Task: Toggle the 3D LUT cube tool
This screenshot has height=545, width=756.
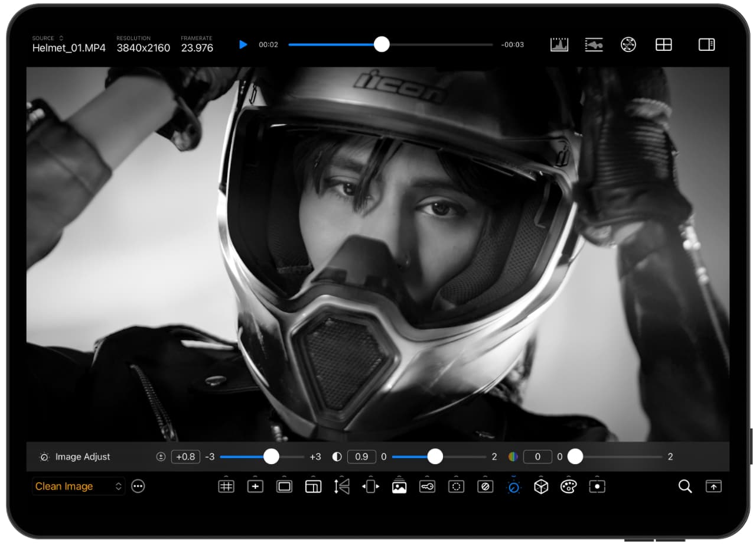Action: [541, 486]
